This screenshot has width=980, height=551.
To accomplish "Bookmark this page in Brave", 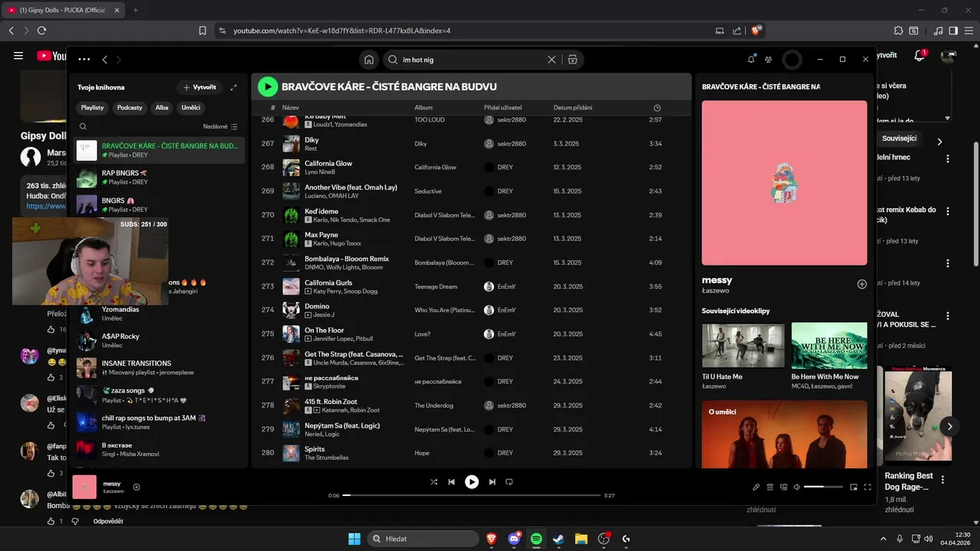I will click(x=202, y=31).
